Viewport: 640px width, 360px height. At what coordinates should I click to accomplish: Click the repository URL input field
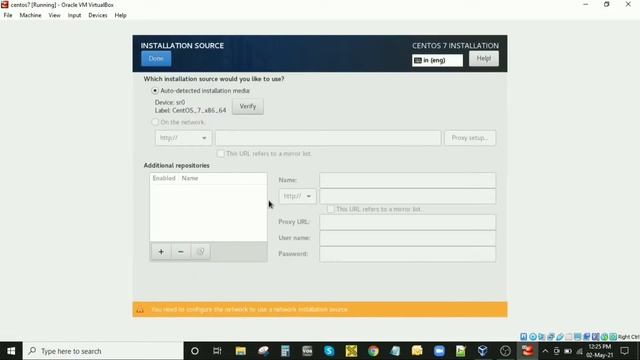tap(407, 196)
